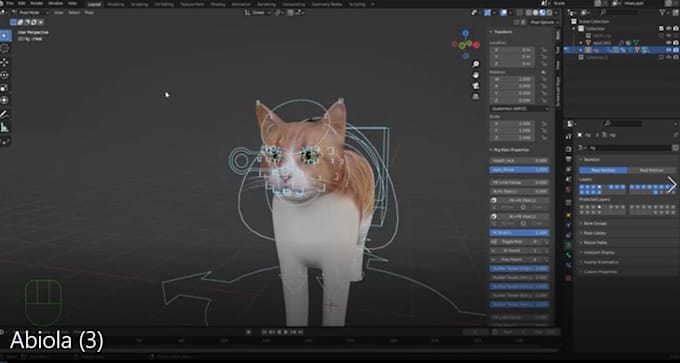Open the Select menu in viewport header
This screenshot has height=363, width=680.
click(x=74, y=13)
